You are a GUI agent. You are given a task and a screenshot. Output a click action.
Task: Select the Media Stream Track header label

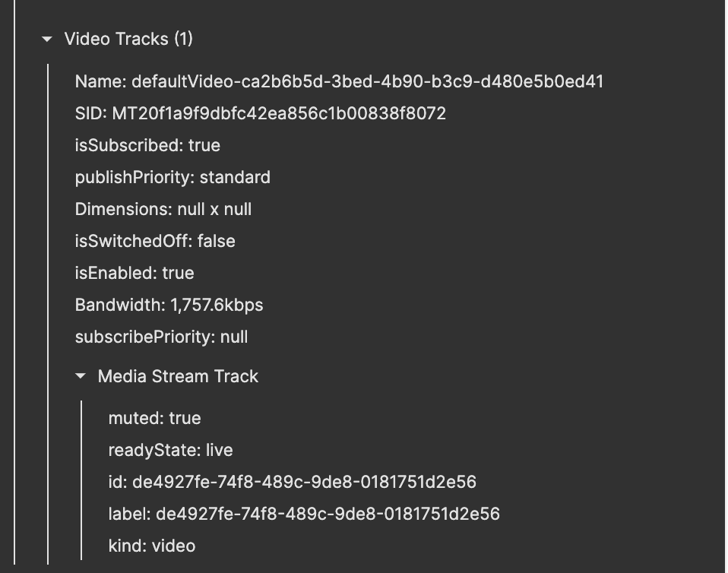pyautogui.click(x=177, y=376)
